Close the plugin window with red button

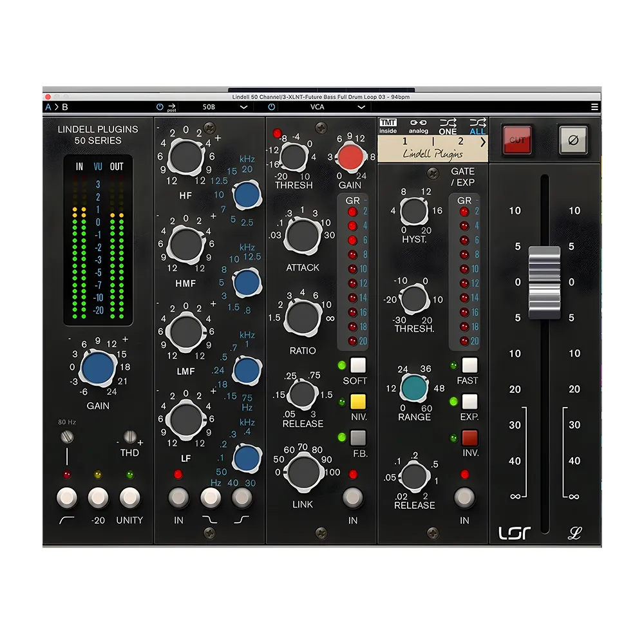[48, 97]
